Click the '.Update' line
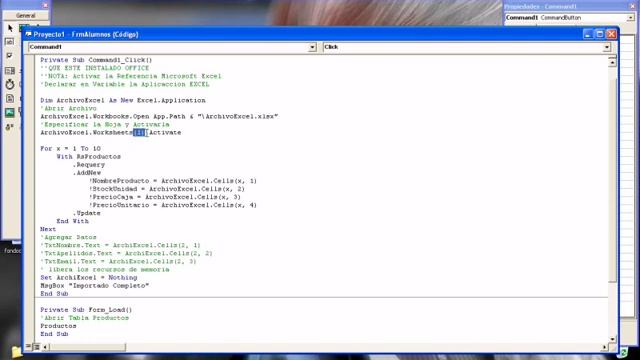Screen dimensions: 640x360 [x=87, y=213]
